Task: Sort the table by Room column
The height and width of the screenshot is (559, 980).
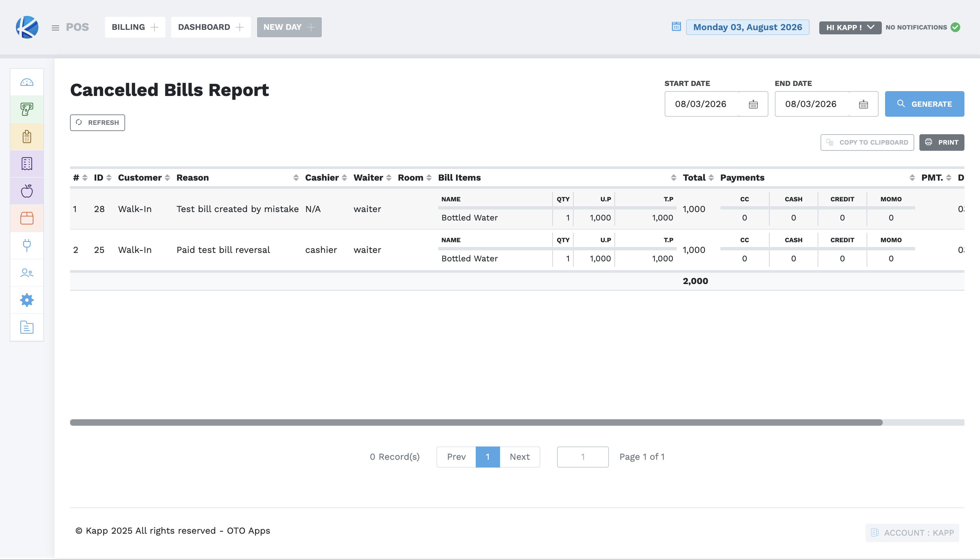Action: click(429, 178)
